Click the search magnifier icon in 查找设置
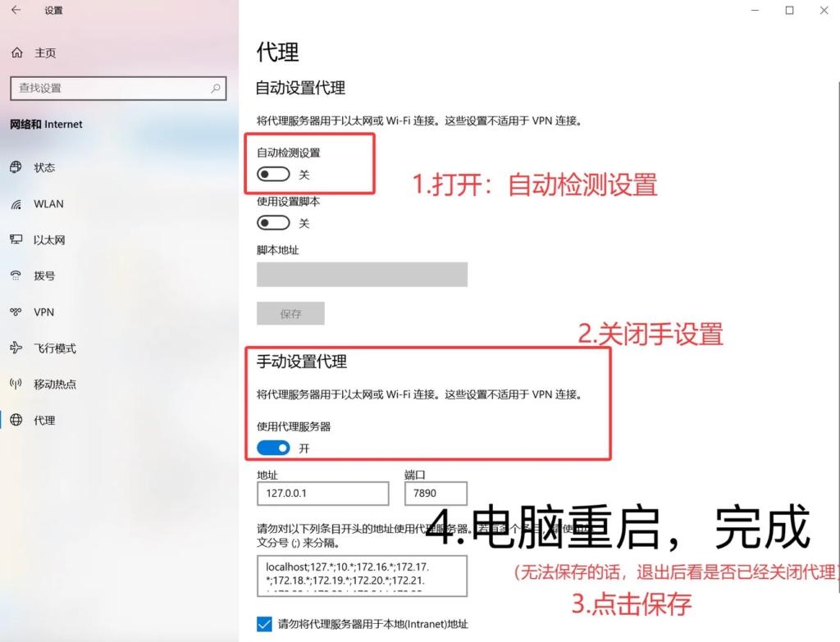The width and height of the screenshot is (840, 642). (x=216, y=88)
